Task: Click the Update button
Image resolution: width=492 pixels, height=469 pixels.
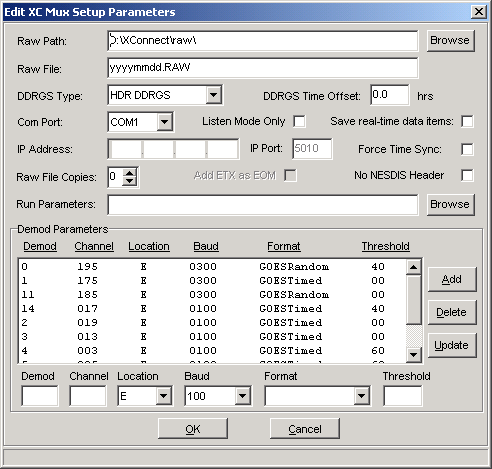Action: pyautogui.click(x=452, y=345)
